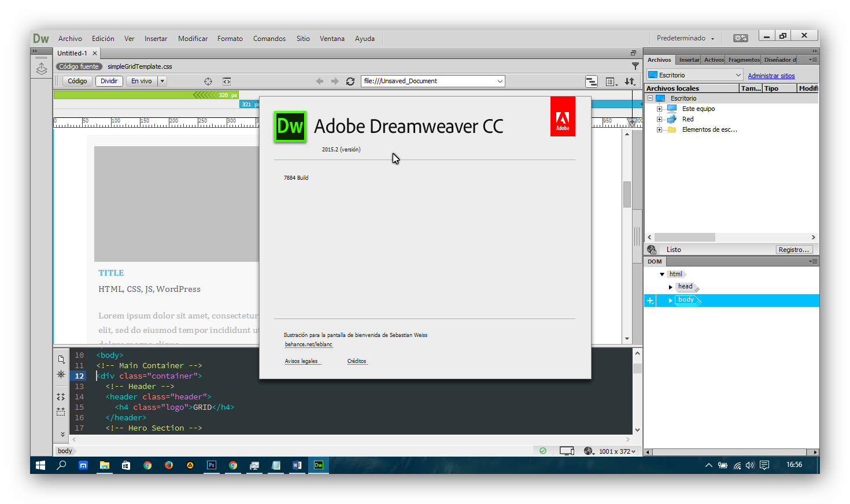
Task: Click the sync settings icon near Predeterminado
Action: (741, 38)
